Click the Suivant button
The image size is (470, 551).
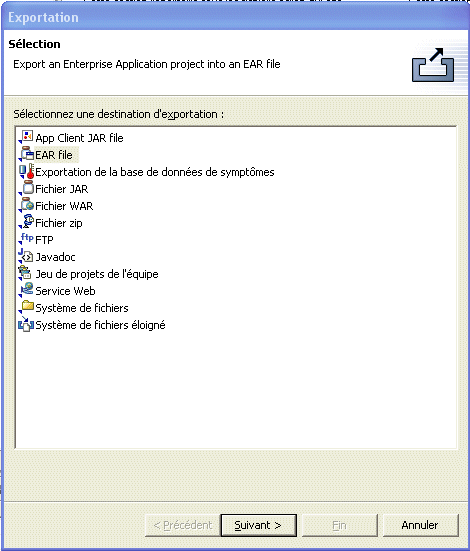(x=258, y=525)
